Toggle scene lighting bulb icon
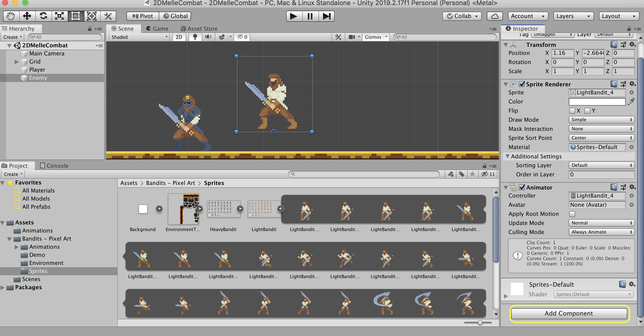The image size is (644, 336). 195,37
